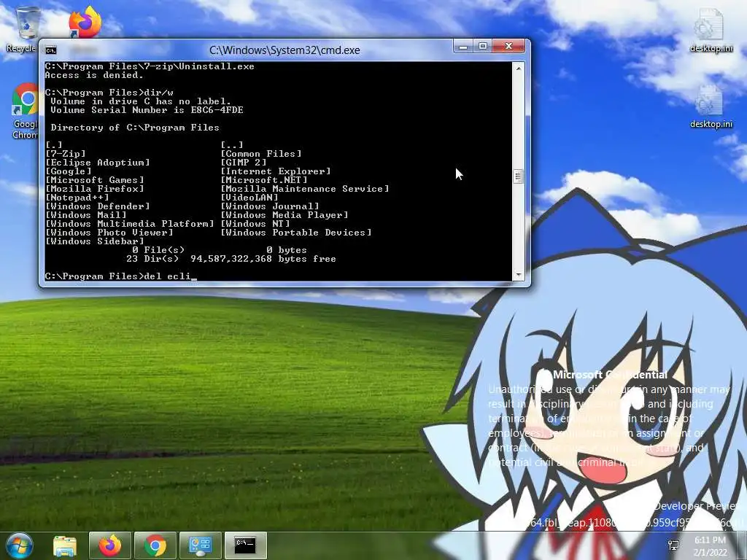Close the cmd.exe window
Image resolution: width=747 pixels, height=560 pixels.
tap(508, 46)
